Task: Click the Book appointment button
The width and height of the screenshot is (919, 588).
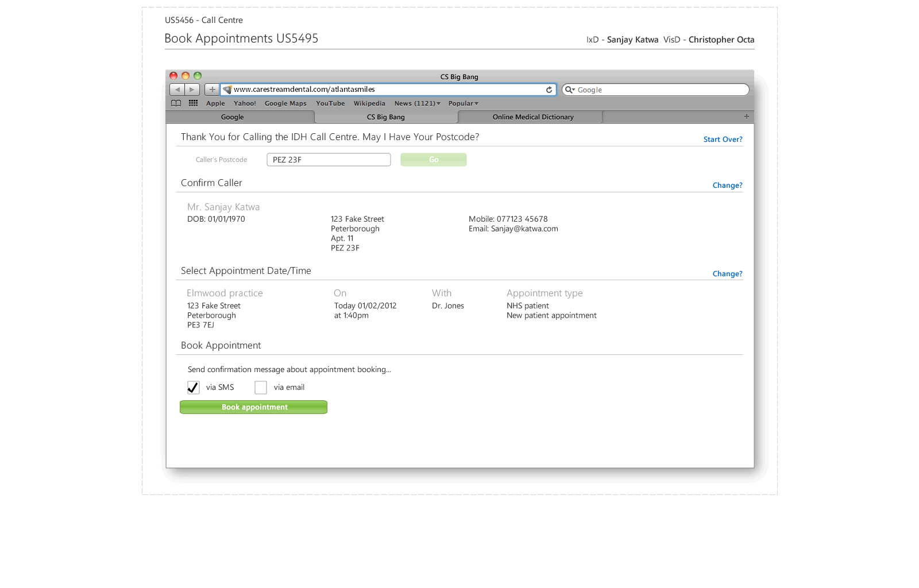Action: tap(253, 407)
